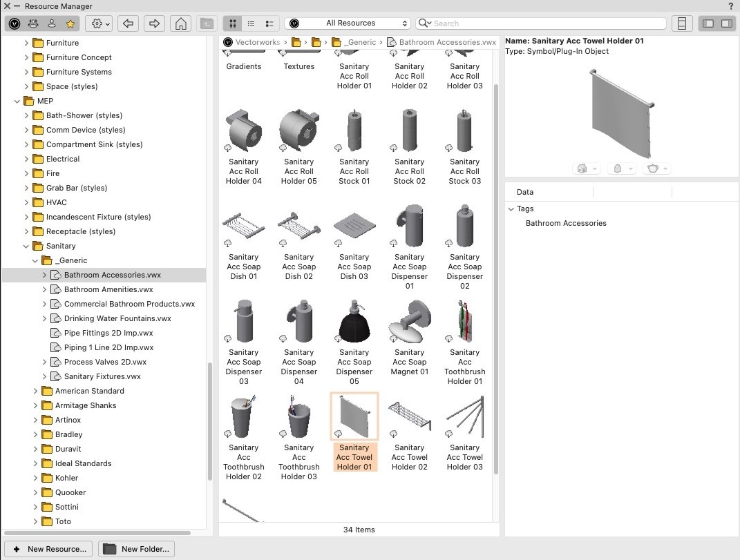740x560 pixels.
Task: Click the Vectorworks Libraries icon in toolbar
Action: pos(15,23)
